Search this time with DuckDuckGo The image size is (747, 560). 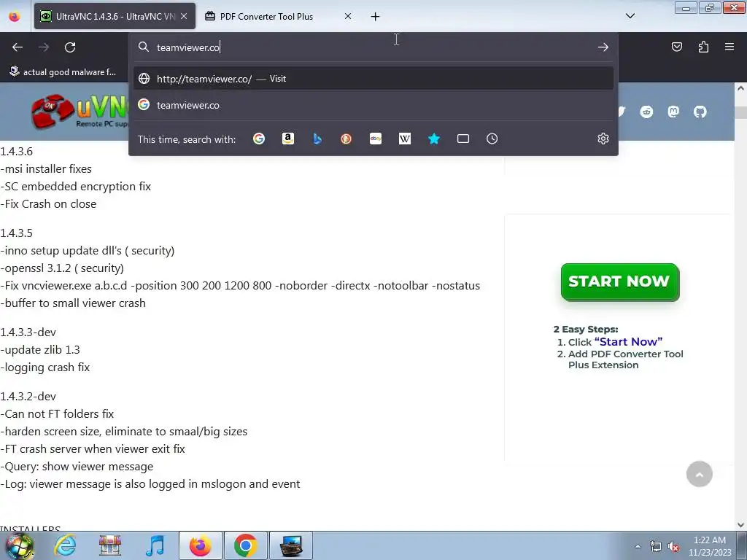pyautogui.click(x=347, y=139)
